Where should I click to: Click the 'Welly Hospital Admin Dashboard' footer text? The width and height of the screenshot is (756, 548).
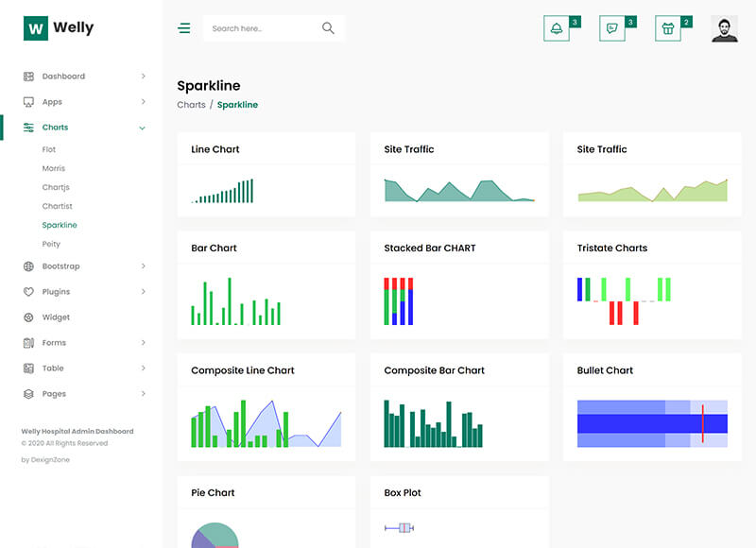[77, 432]
